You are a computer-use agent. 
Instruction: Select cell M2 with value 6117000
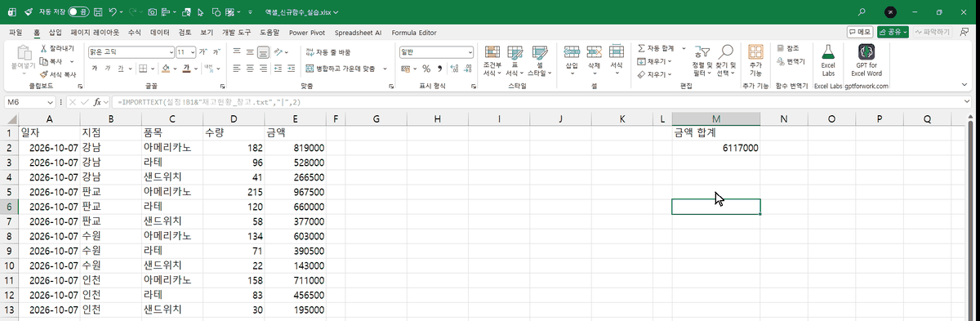[x=715, y=149]
